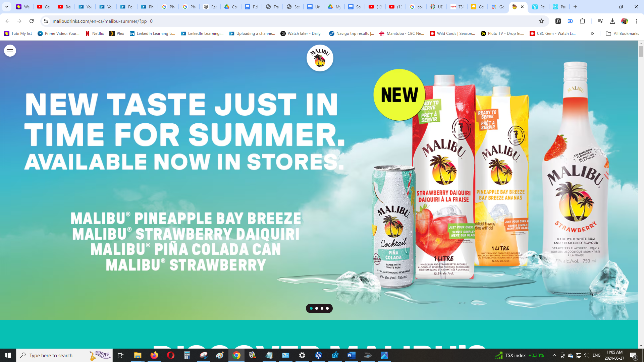
Task: Open the Netflix bookmark
Action: pyautogui.click(x=95, y=34)
